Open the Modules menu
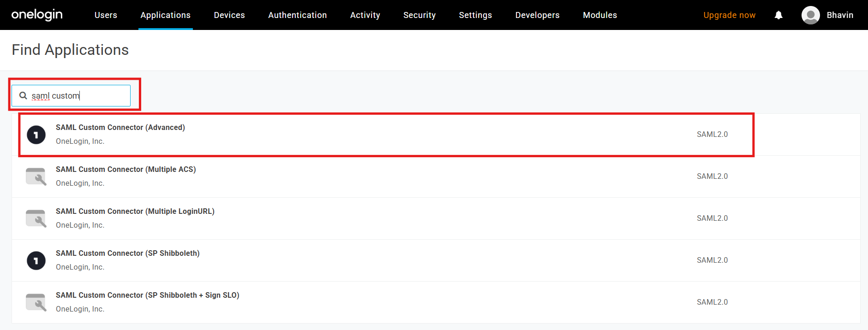The width and height of the screenshot is (868, 330). point(600,15)
